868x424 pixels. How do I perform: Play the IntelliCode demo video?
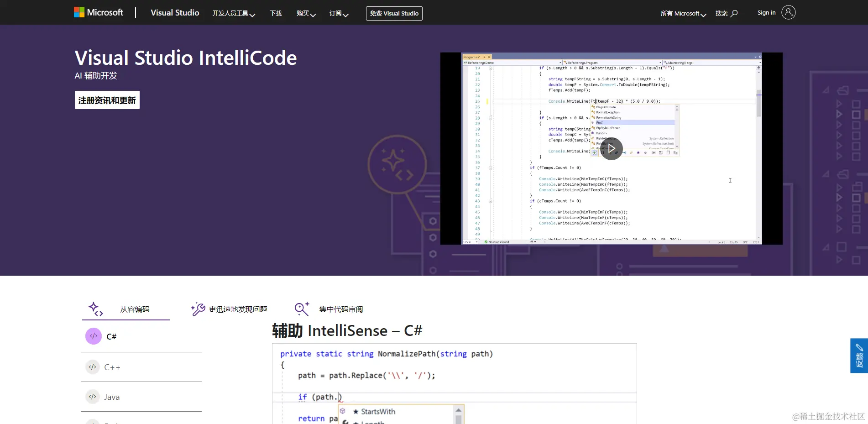coord(612,148)
